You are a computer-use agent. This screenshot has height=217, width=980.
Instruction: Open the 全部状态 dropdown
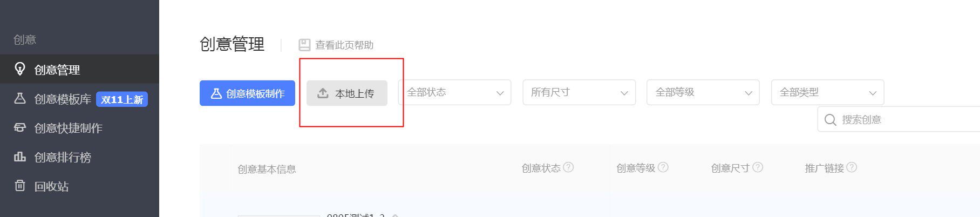point(454,92)
